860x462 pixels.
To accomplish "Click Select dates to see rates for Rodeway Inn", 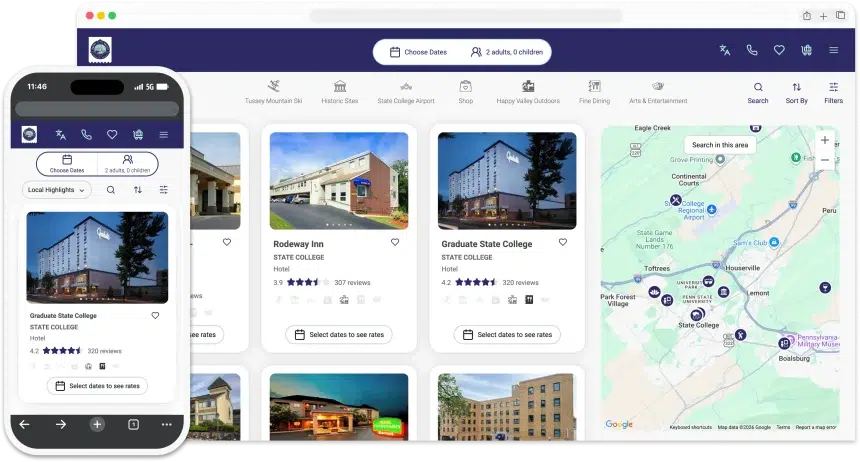I will click(x=339, y=335).
